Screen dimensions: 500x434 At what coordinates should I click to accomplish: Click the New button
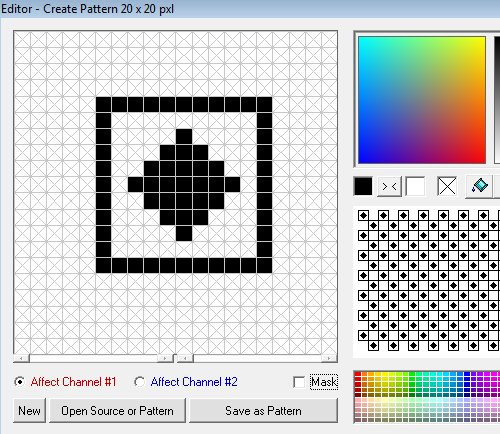coord(29,411)
